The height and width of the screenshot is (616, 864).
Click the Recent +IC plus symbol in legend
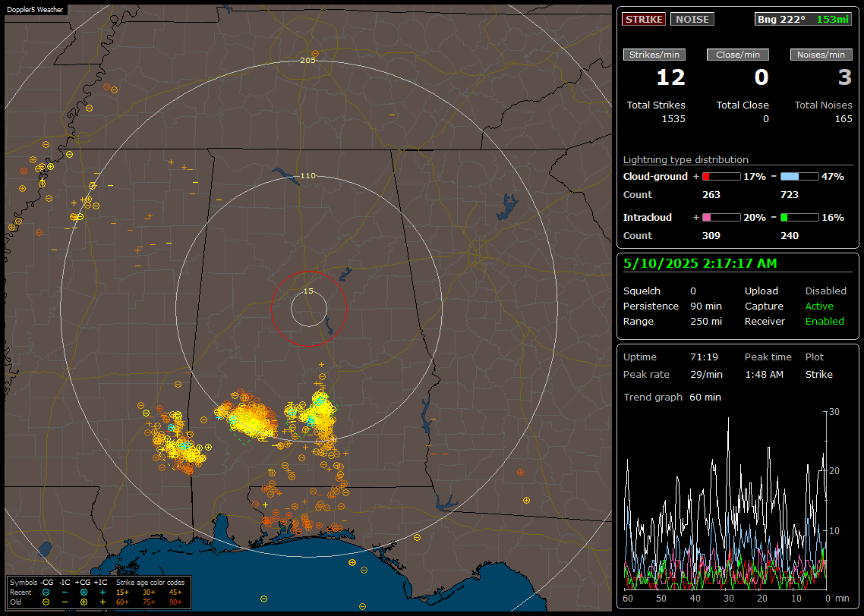(x=102, y=592)
